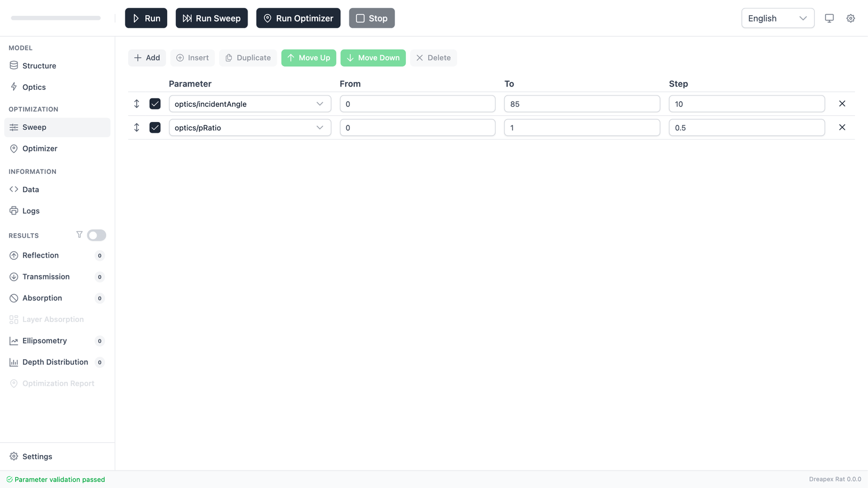Click drag handle arrows on pRatio row

tap(137, 128)
